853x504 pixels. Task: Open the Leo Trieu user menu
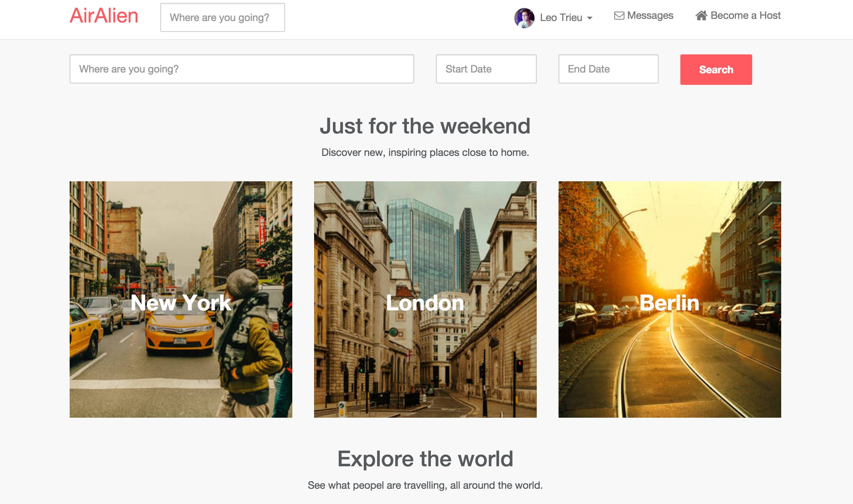tap(561, 17)
